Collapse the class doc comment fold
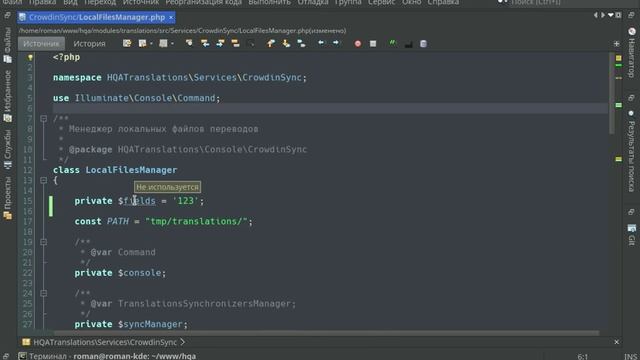 (x=43, y=119)
